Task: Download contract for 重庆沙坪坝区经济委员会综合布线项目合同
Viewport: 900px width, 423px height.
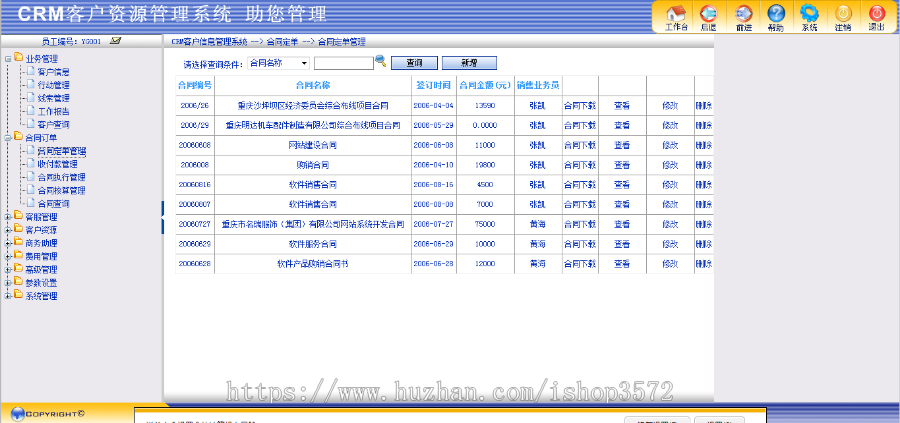Action: [x=580, y=106]
